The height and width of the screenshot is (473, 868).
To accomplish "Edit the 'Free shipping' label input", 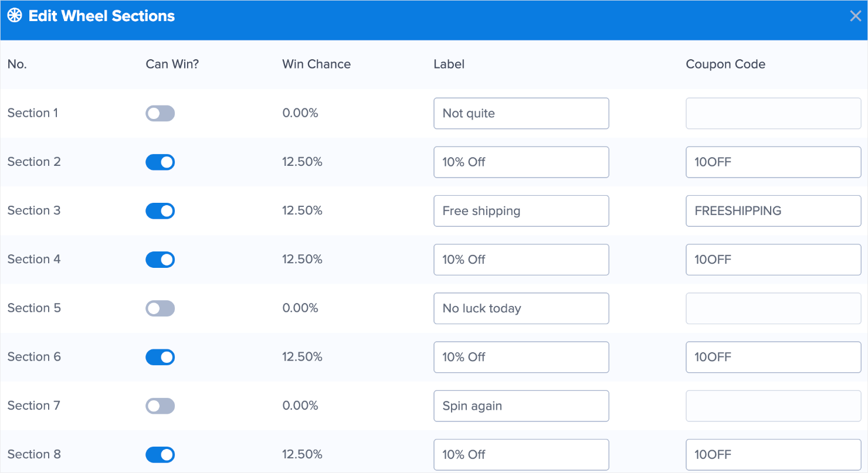I will coord(521,211).
